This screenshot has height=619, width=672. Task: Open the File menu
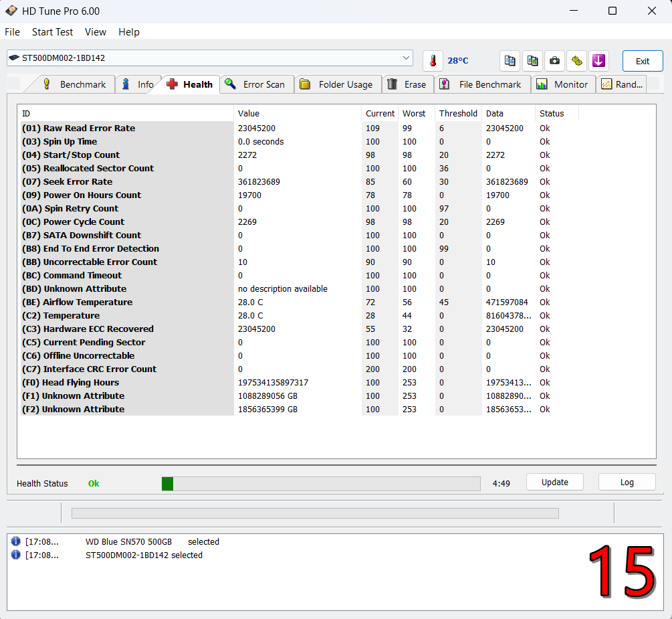[x=12, y=32]
